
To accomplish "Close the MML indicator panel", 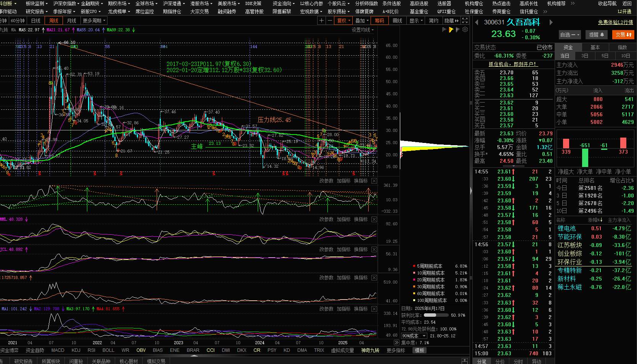I will 374,219.
